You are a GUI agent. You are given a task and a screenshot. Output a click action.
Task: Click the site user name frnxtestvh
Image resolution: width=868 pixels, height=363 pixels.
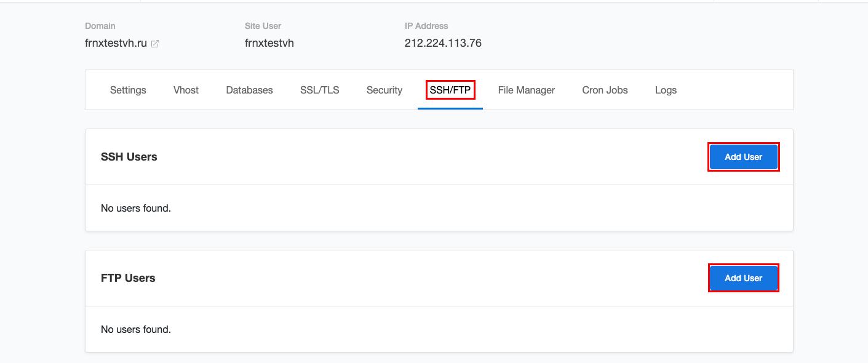(269, 44)
